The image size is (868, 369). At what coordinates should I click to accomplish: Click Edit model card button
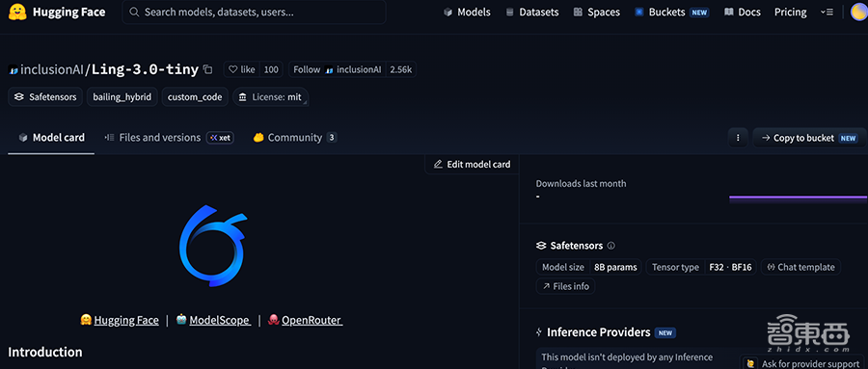click(472, 165)
